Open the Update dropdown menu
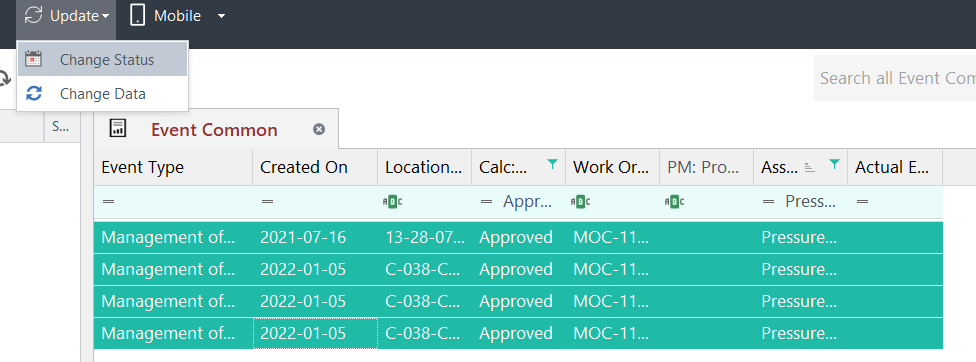Screen dimensions: 976x362 pyautogui.click(x=66, y=16)
